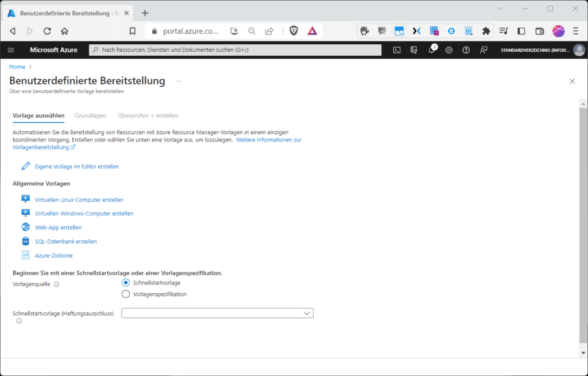Click the browser back arrow
This screenshot has width=588, height=376.
coord(13,31)
